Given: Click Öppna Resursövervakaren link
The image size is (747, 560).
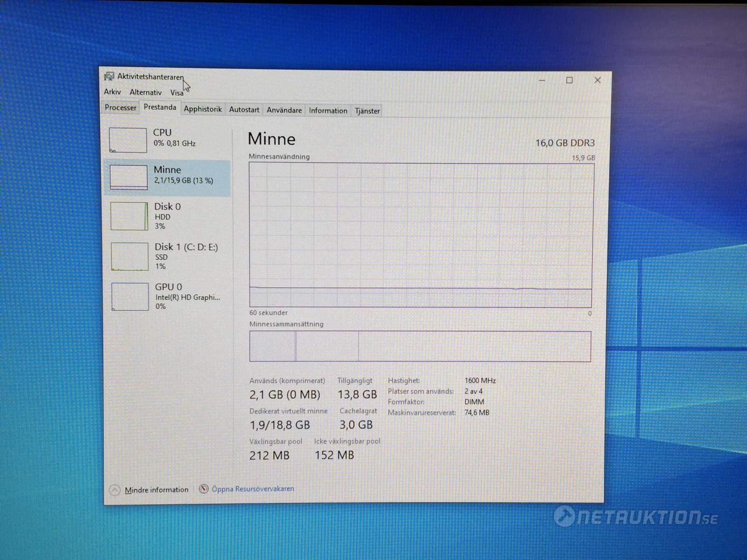Looking at the screenshot, I should [253, 489].
